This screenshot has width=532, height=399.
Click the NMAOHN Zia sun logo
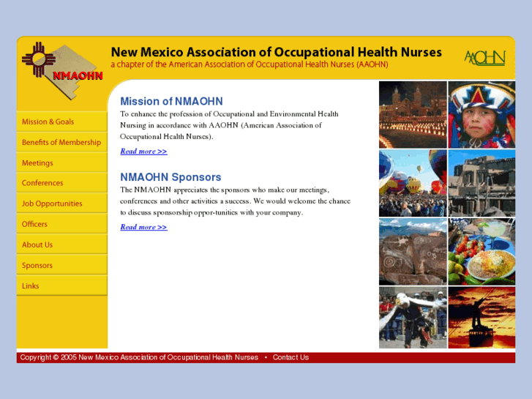click(x=61, y=70)
